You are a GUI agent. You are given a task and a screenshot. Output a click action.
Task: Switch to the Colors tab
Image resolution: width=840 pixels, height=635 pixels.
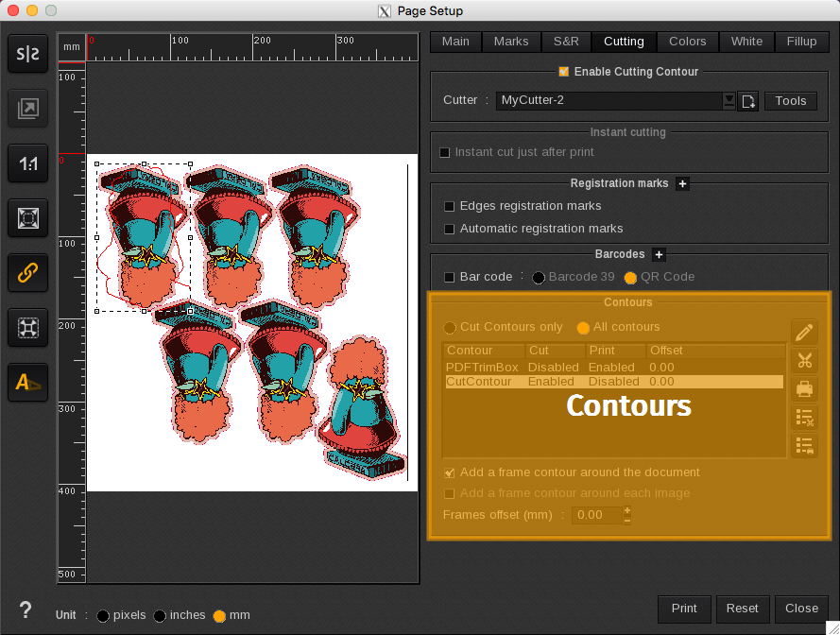coord(687,42)
